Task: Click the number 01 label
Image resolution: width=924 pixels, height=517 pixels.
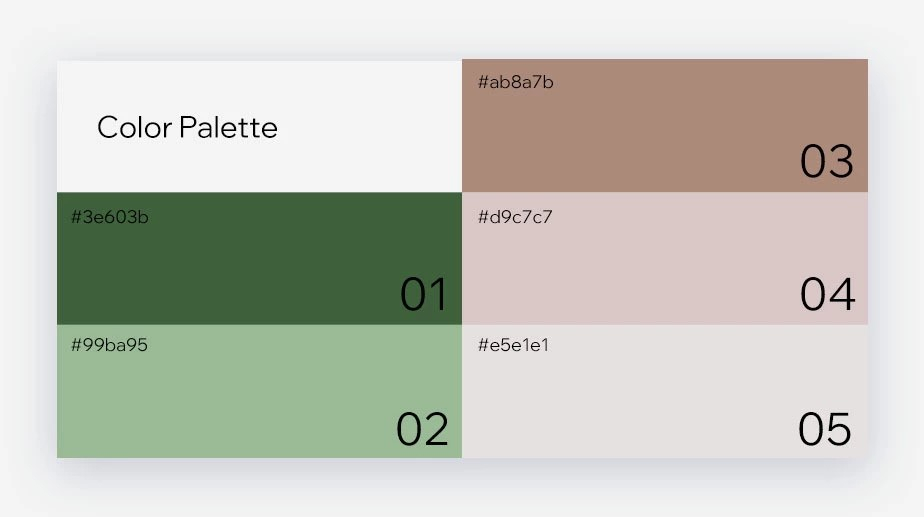Action: click(423, 295)
